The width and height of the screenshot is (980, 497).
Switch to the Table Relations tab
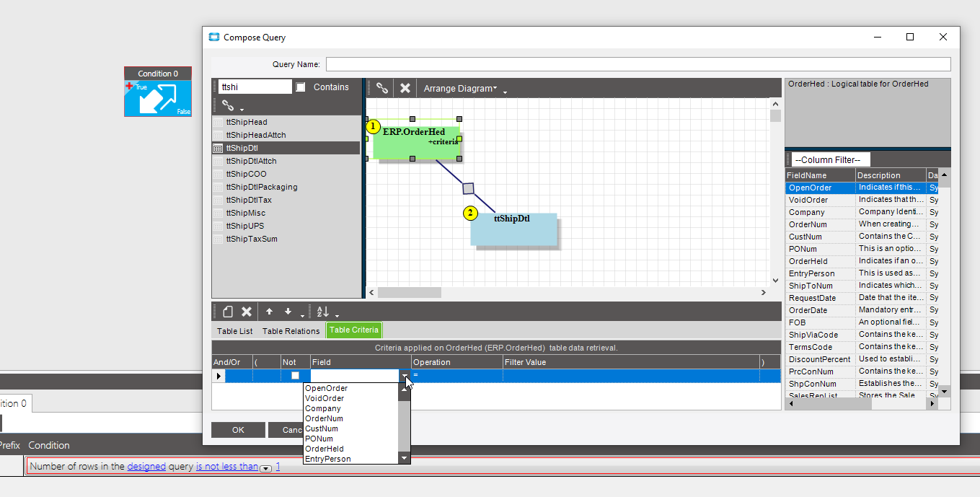[x=291, y=331]
